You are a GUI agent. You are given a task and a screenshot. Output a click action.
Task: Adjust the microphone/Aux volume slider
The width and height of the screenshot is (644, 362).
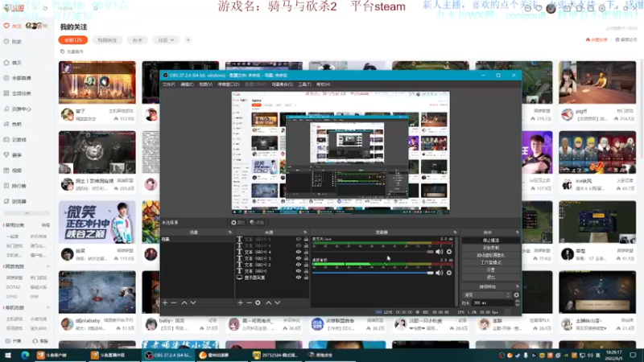373,252
